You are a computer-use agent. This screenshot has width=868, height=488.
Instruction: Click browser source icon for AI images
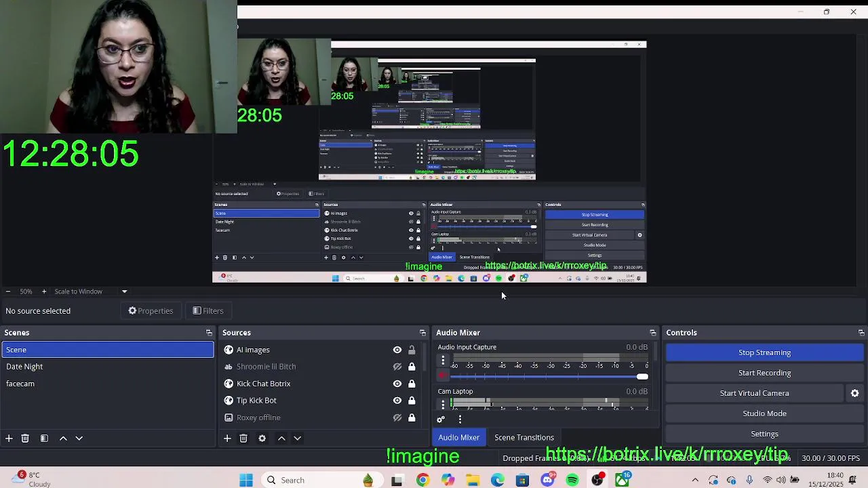tap(229, 350)
